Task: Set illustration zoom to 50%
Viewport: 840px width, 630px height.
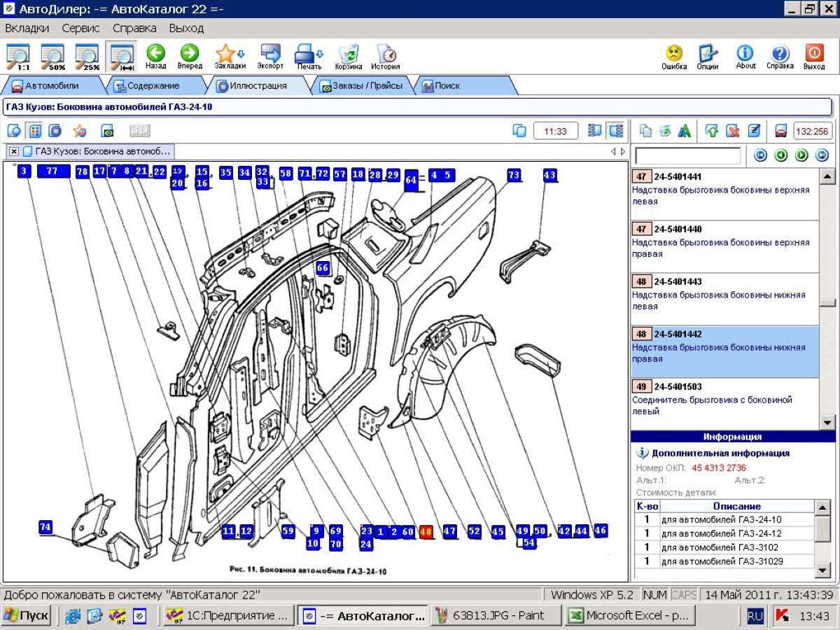Action: click(52, 57)
